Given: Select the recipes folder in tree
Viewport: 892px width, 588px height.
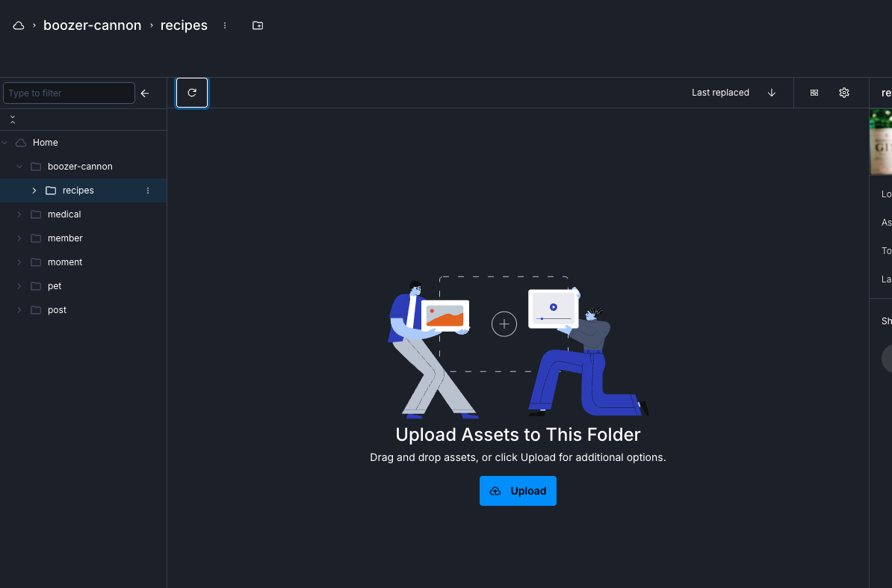Looking at the screenshot, I should [x=78, y=191].
